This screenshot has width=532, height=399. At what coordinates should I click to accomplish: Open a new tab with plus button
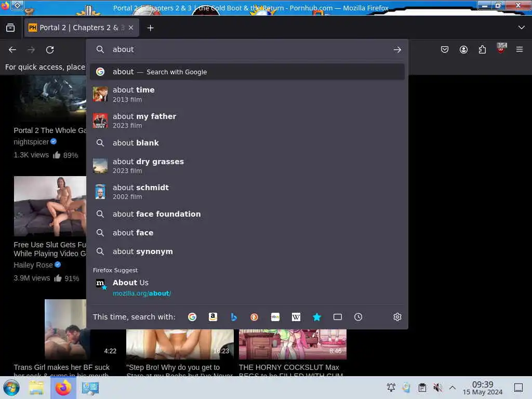(150, 28)
